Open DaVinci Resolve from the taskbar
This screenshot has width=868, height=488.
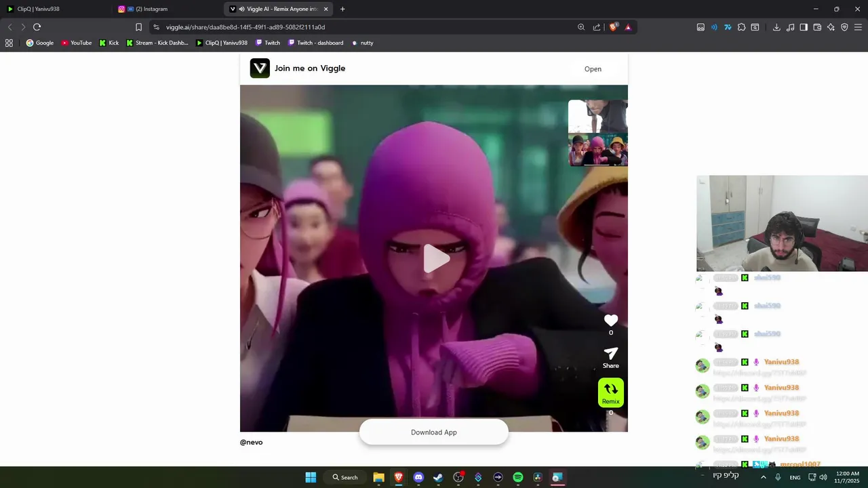click(x=538, y=477)
